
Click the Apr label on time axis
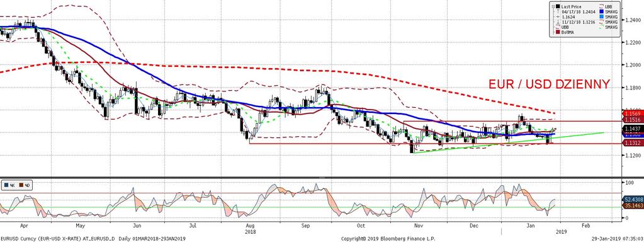click(x=23, y=226)
